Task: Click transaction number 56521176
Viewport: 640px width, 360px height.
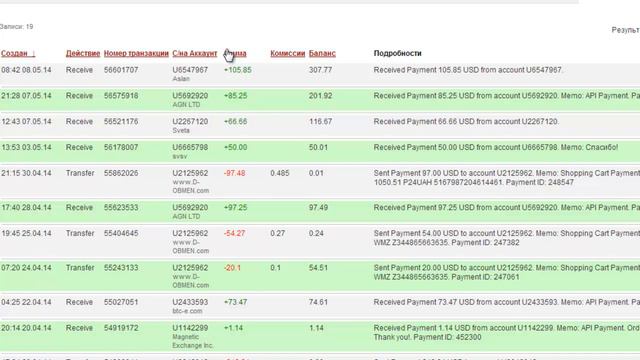Action: click(121, 122)
